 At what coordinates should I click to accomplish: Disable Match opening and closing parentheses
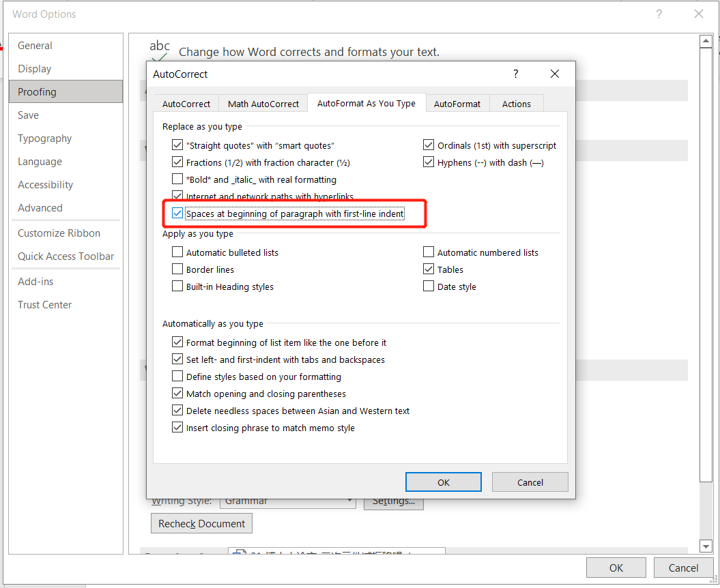pyautogui.click(x=177, y=394)
